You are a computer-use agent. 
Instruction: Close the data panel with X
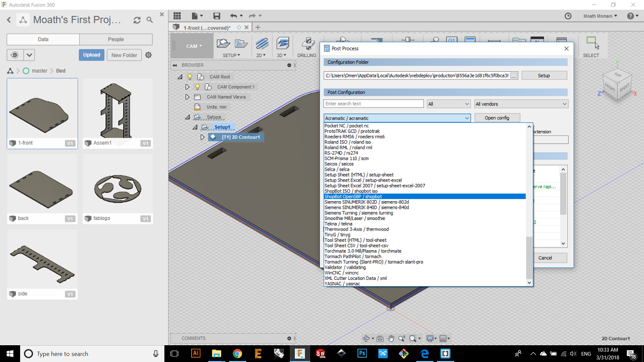coord(161,15)
